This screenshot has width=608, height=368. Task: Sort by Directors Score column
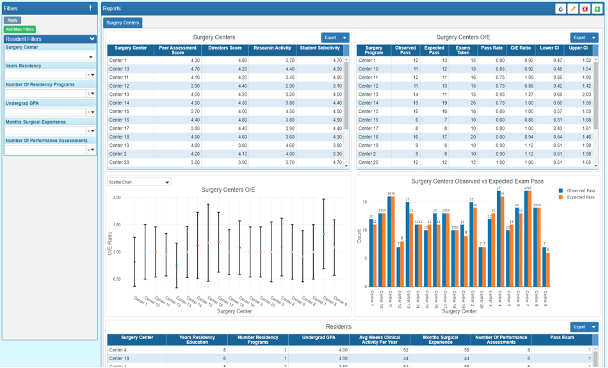tap(225, 50)
